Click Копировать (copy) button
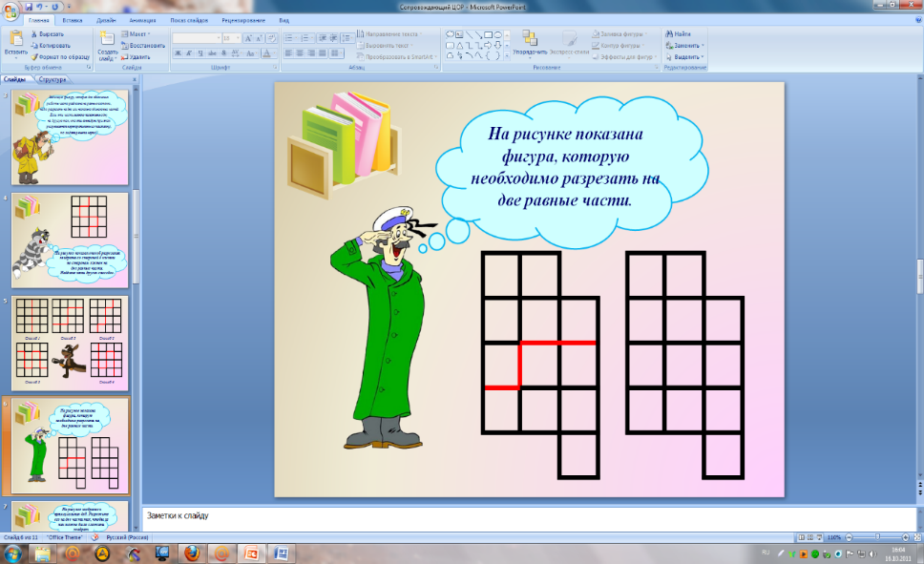 click(51, 46)
